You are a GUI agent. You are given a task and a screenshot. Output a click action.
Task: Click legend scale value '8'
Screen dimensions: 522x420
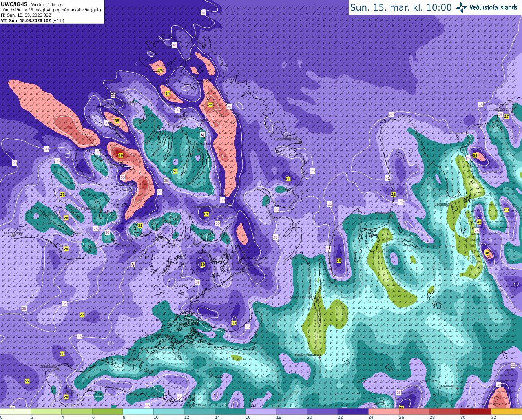[x=124, y=417]
